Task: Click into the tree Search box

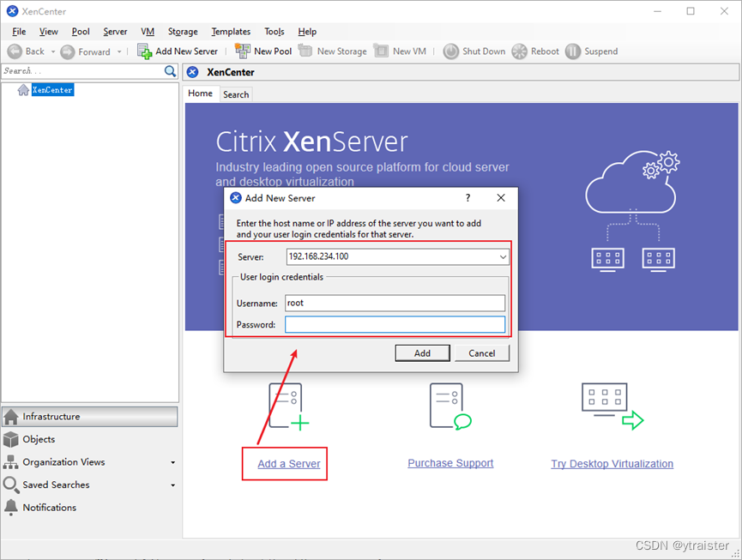Action: click(83, 71)
